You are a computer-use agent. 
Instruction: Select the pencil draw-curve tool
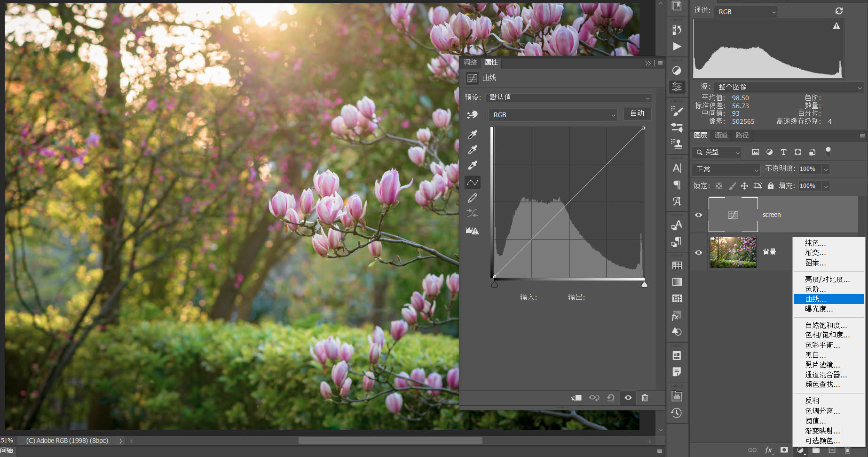point(473,198)
